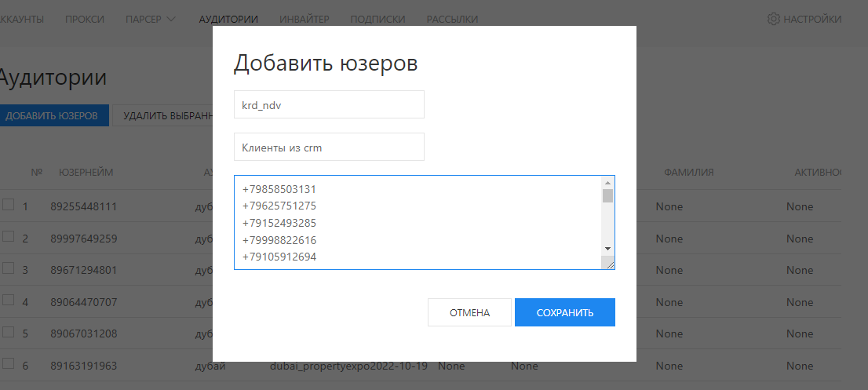This screenshot has height=390, width=868.
Task: Click the Добавить юзеров blue button
Action: (52, 116)
